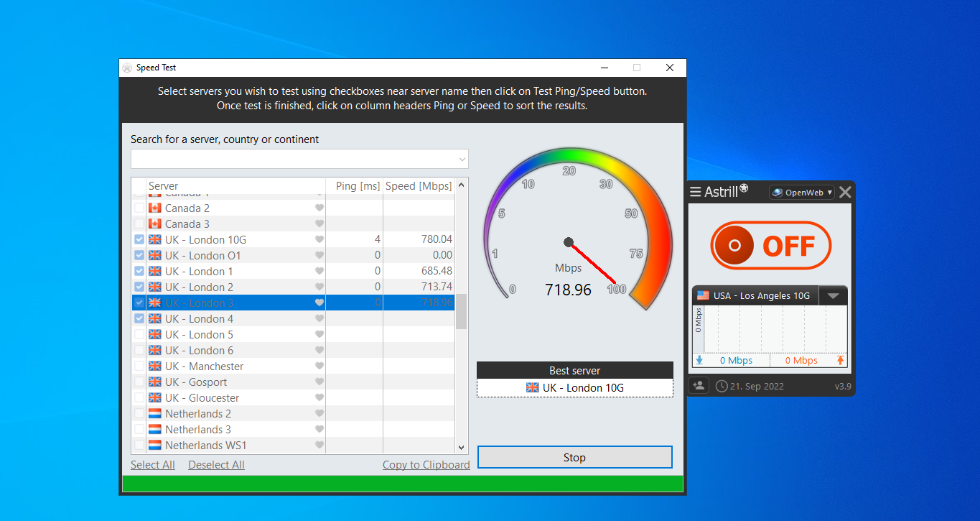Check the Canada 3 checkbox
980x521 pixels.
139,224
